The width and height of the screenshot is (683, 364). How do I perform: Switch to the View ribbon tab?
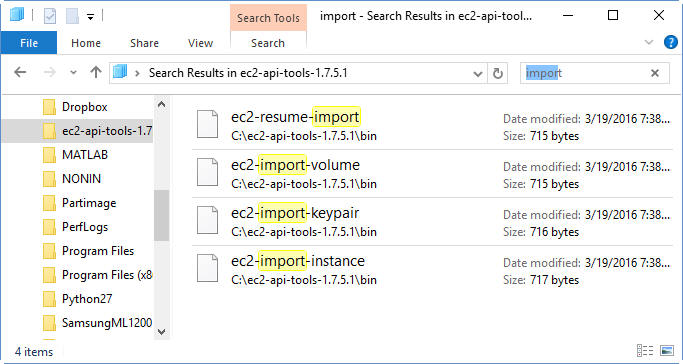click(200, 43)
